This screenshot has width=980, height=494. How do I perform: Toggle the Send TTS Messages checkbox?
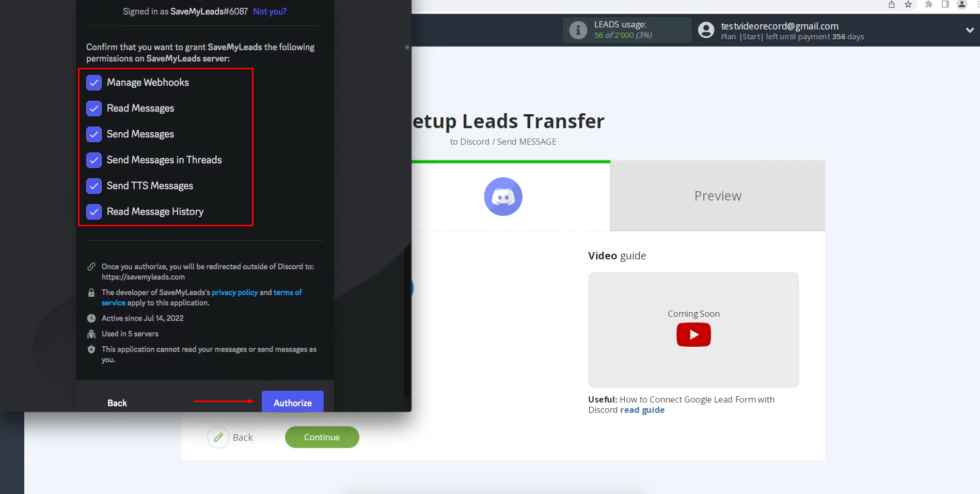[x=94, y=186]
